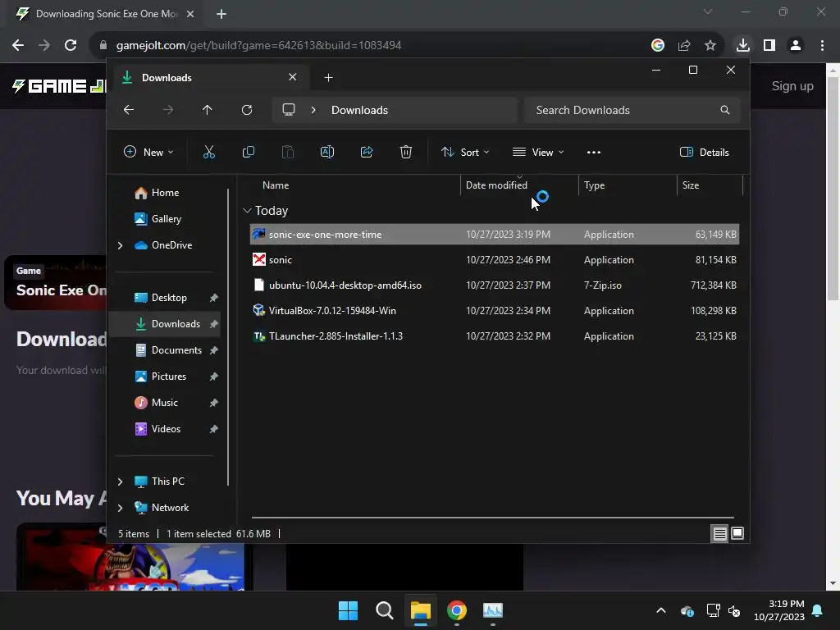Click the Cut scissors icon in Explorer toolbar
Viewport: 840px width, 630px height.
[x=209, y=152]
